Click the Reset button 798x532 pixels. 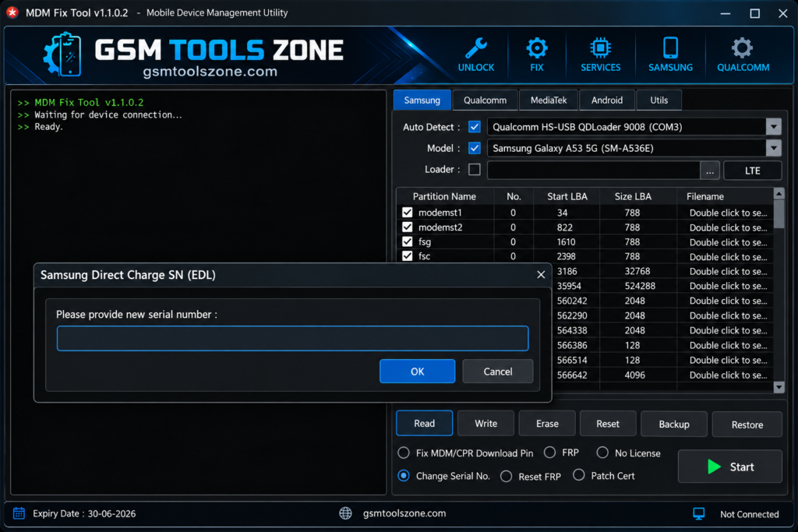coord(608,423)
